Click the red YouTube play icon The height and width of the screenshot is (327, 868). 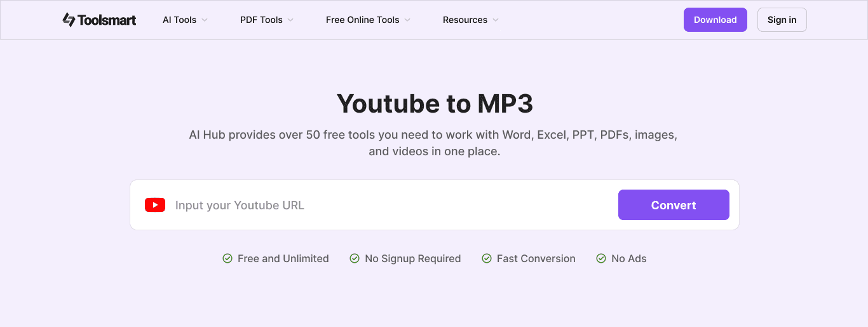[x=155, y=205]
